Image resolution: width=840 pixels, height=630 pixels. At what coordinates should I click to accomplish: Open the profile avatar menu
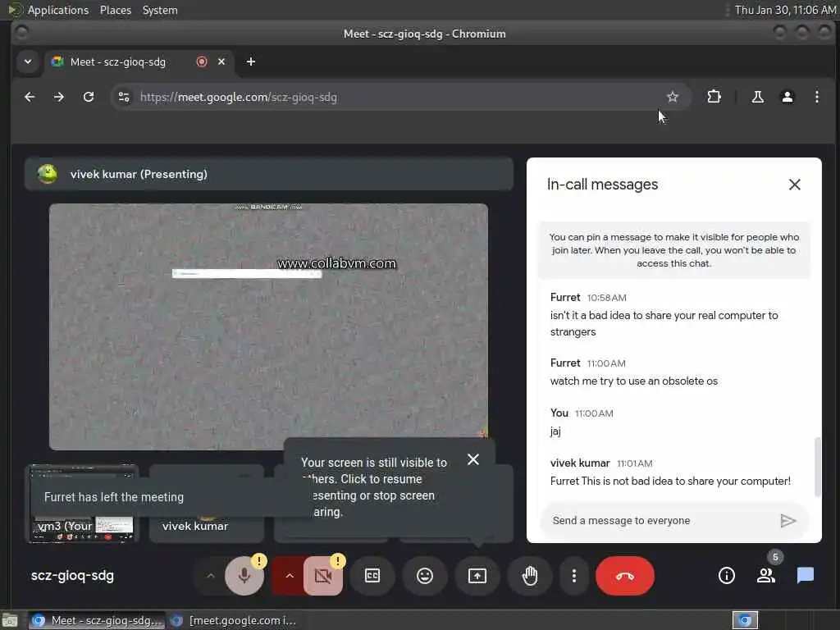point(787,97)
